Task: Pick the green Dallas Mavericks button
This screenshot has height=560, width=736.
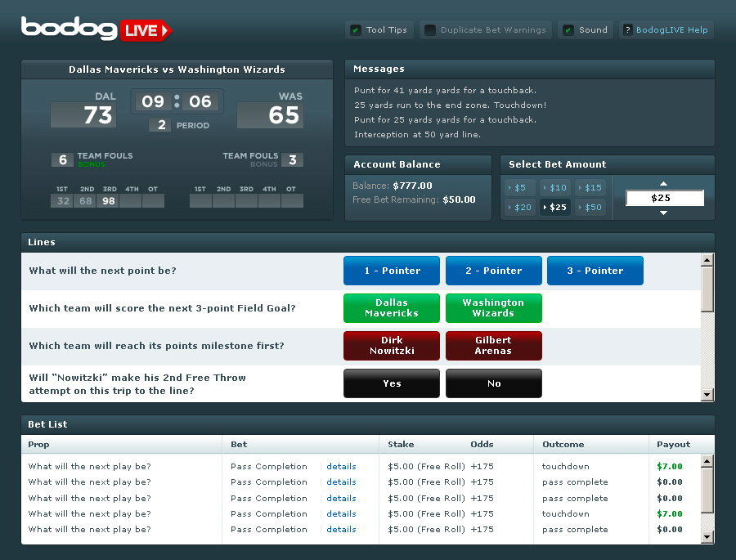Action: [392, 308]
